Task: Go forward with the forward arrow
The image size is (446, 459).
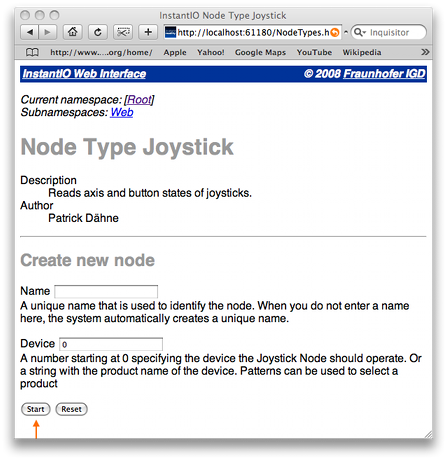Action: (x=48, y=32)
